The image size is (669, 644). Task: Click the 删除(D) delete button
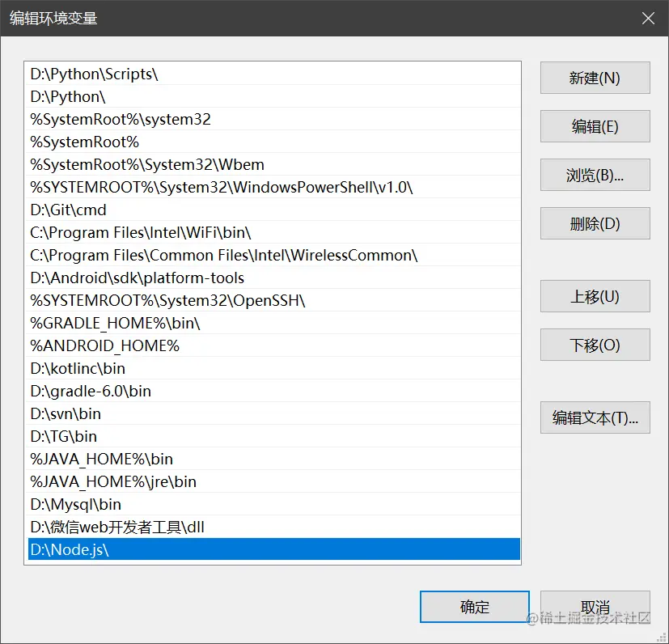point(595,223)
